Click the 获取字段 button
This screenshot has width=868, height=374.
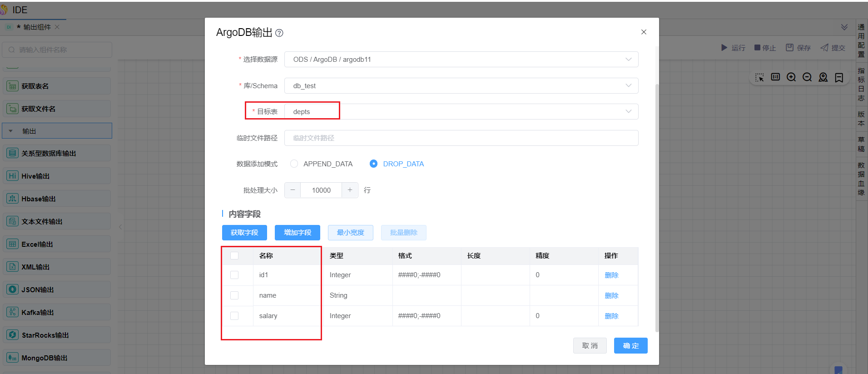(244, 233)
